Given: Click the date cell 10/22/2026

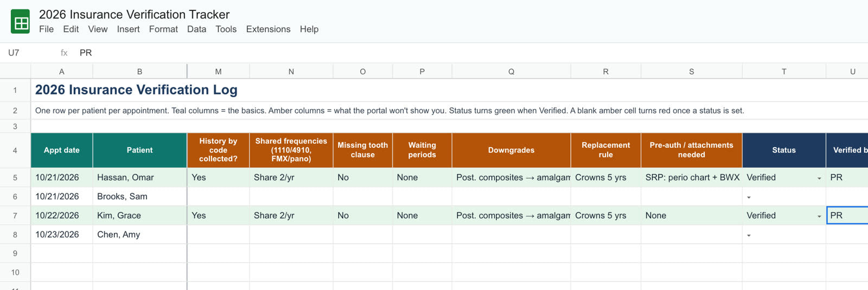Looking at the screenshot, I should point(62,216).
